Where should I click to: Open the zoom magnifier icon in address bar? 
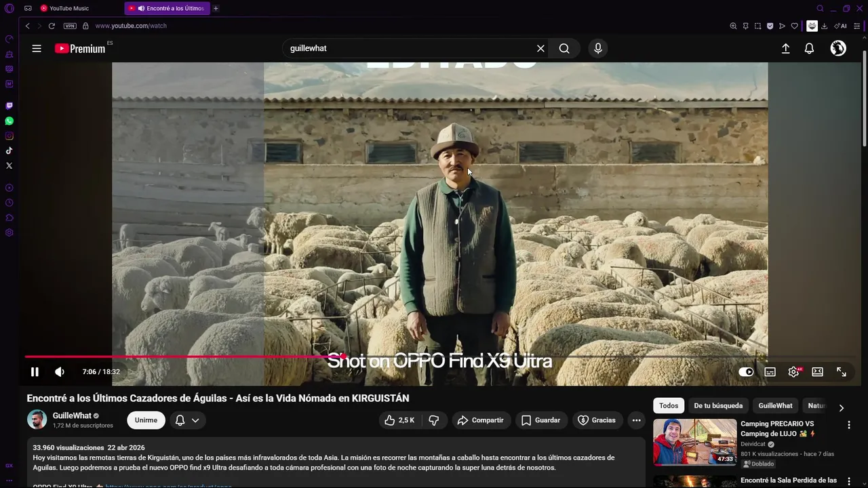[733, 26]
